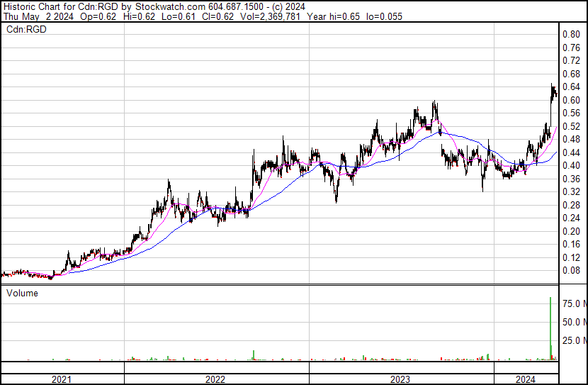Click the 0.20 price axis label
The height and width of the screenshot is (385, 588).
(x=571, y=231)
